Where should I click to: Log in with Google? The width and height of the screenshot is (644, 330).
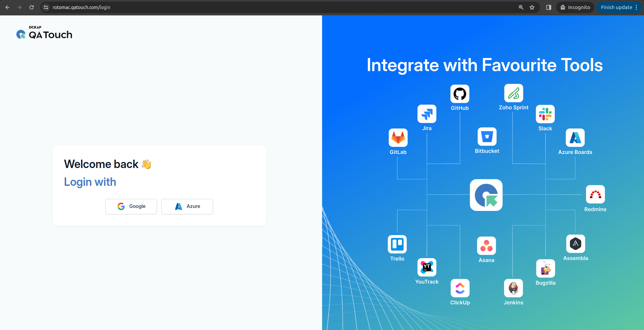pyautogui.click(x=131, y=207)
